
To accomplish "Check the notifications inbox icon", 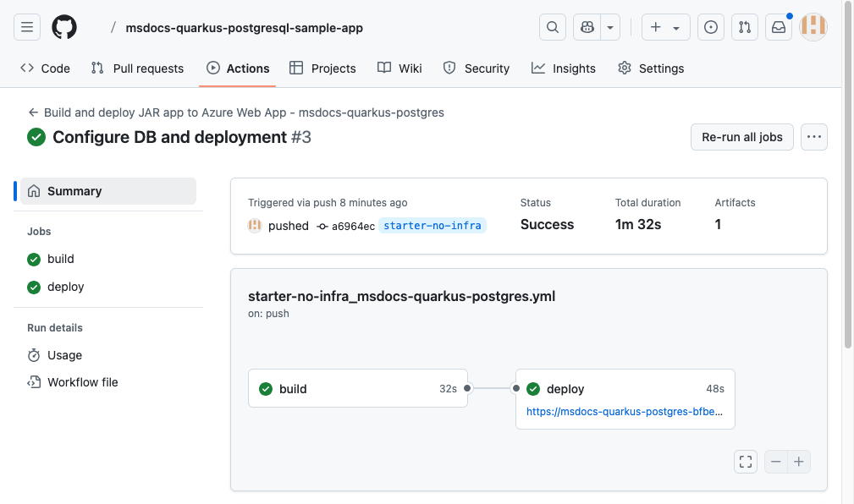I will [x=779, y=27].
